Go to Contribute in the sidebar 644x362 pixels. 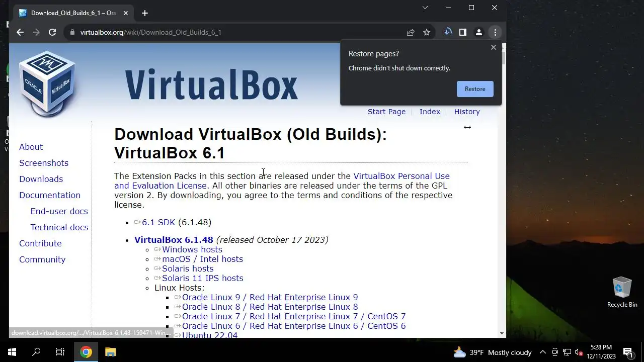pos(40,243)
